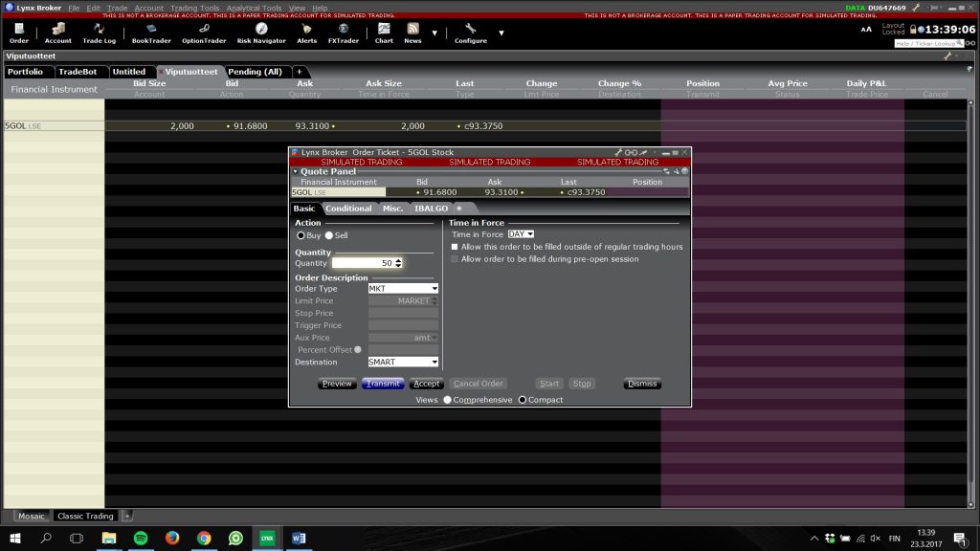Click the layout lock padlock icon
The width and height of the screenshot is (980, 551).
913,30
